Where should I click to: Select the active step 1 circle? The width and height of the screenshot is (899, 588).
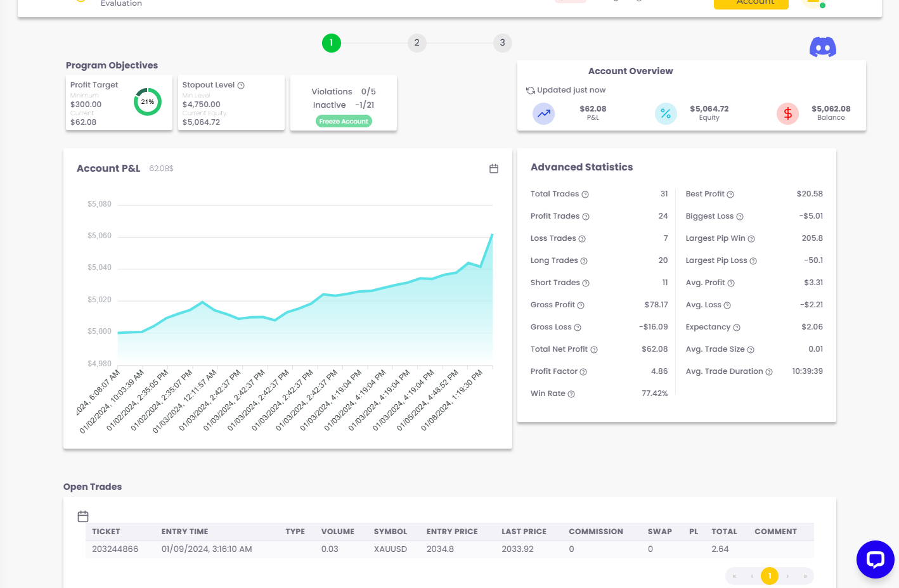[331, 43]
